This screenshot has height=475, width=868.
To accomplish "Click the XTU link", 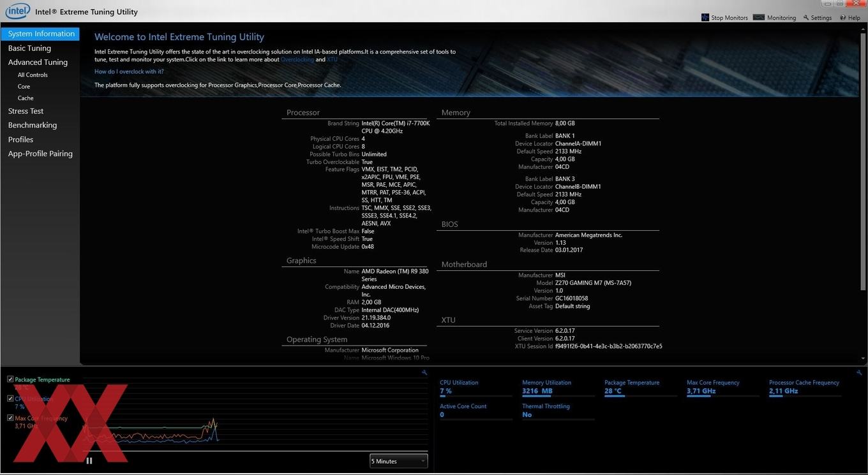I will coord(332,59).
